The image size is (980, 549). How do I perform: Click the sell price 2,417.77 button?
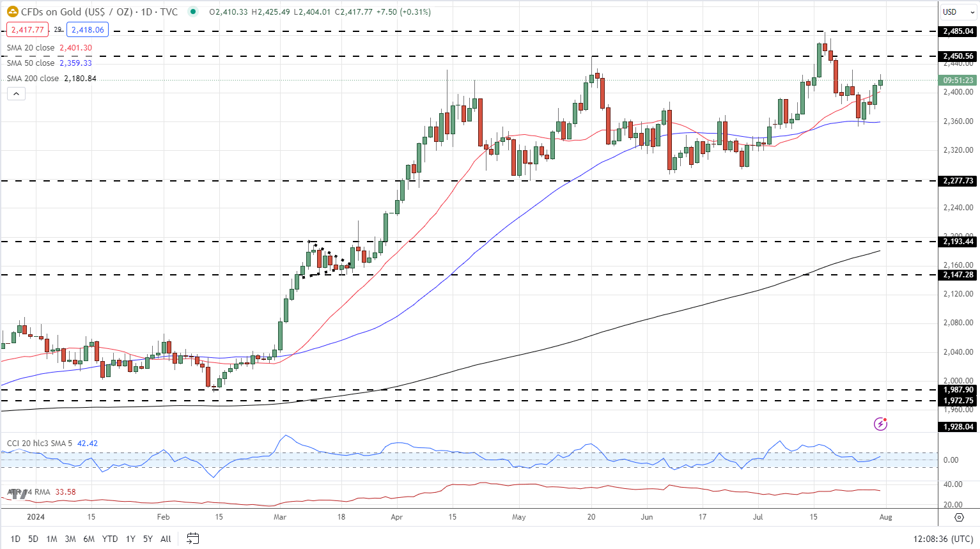27,29
